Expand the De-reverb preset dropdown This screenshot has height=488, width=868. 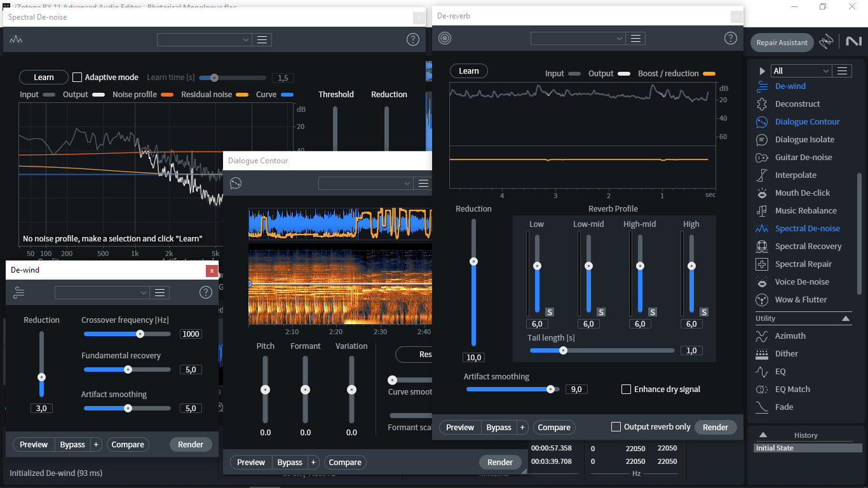(x=578, y=39)
